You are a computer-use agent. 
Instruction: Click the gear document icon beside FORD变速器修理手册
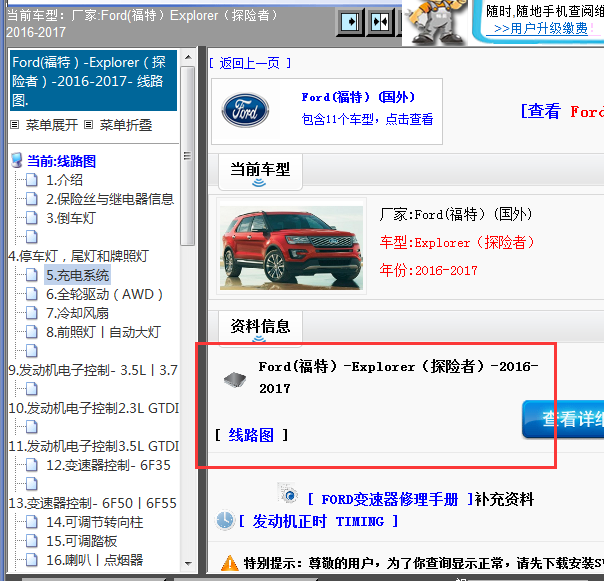pos(288,493)
